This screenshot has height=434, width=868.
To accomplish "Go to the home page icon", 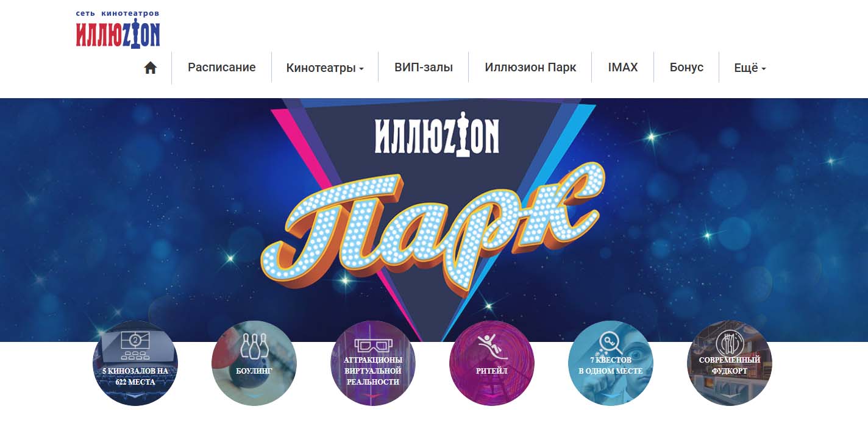I will [151, 68].
